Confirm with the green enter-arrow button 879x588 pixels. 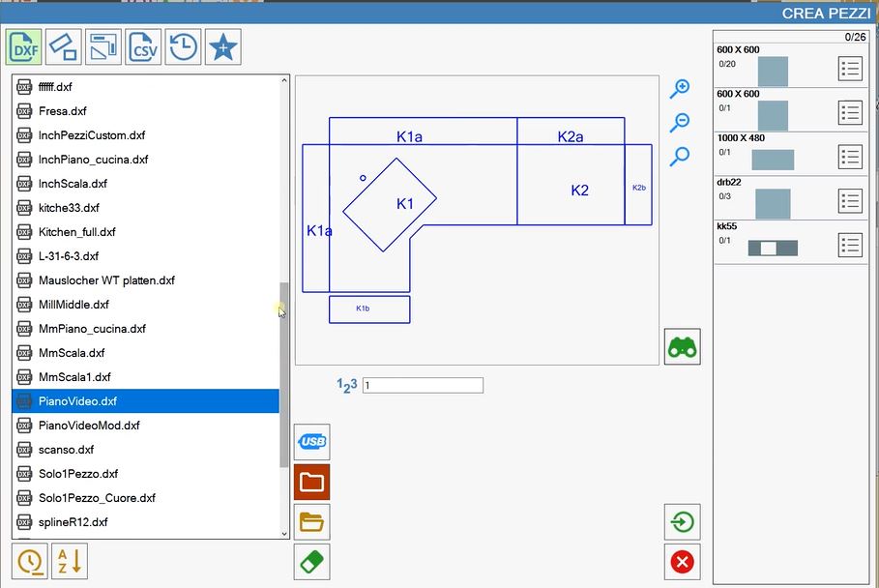point(683,522)
